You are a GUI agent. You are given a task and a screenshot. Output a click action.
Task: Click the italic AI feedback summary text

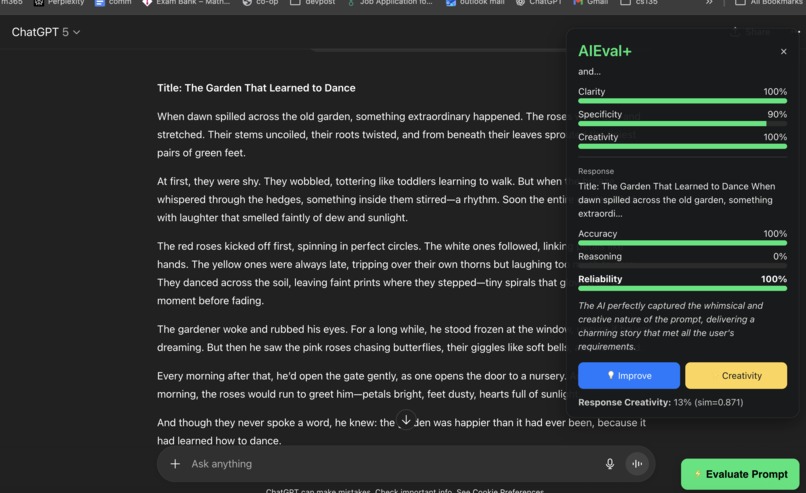[x=671, y=326]
